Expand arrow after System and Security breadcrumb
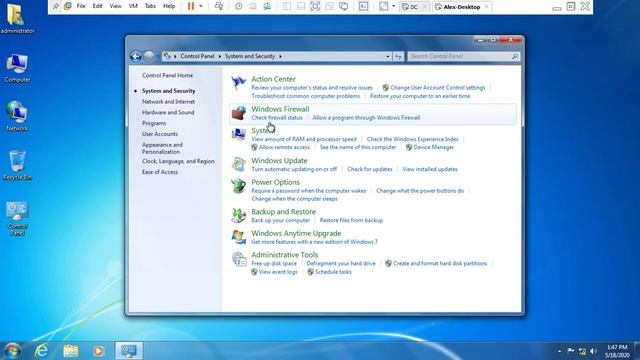This screenshot has height=360, width=640. click(280, 56)
